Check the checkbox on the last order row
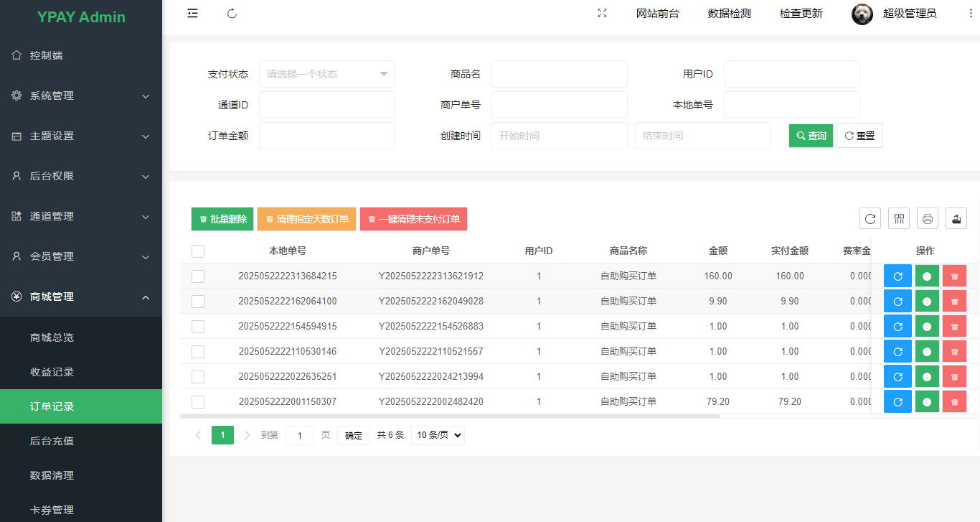Screen dimensions: 980x522 coord(198,401)
